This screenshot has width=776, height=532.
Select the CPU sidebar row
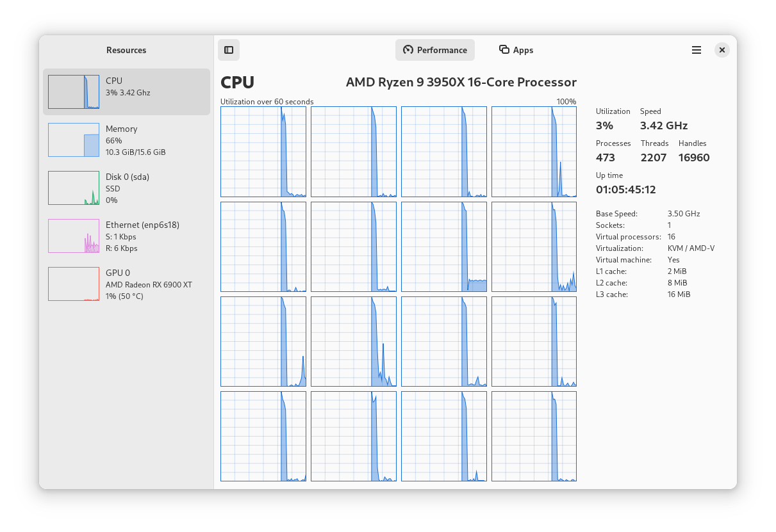click(x=126, y=92)
